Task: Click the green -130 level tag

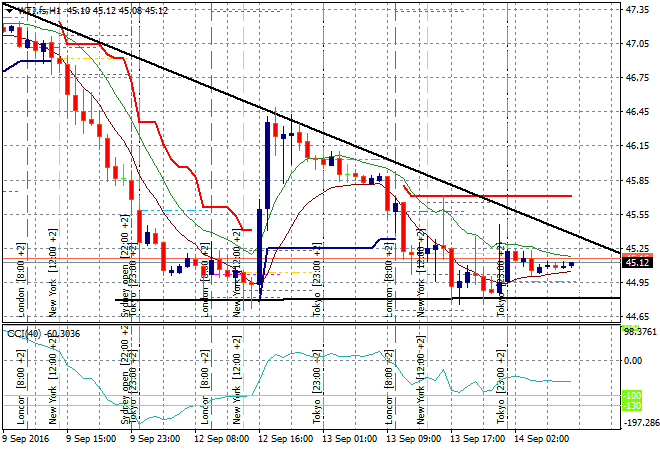Action: click(631, 406)
